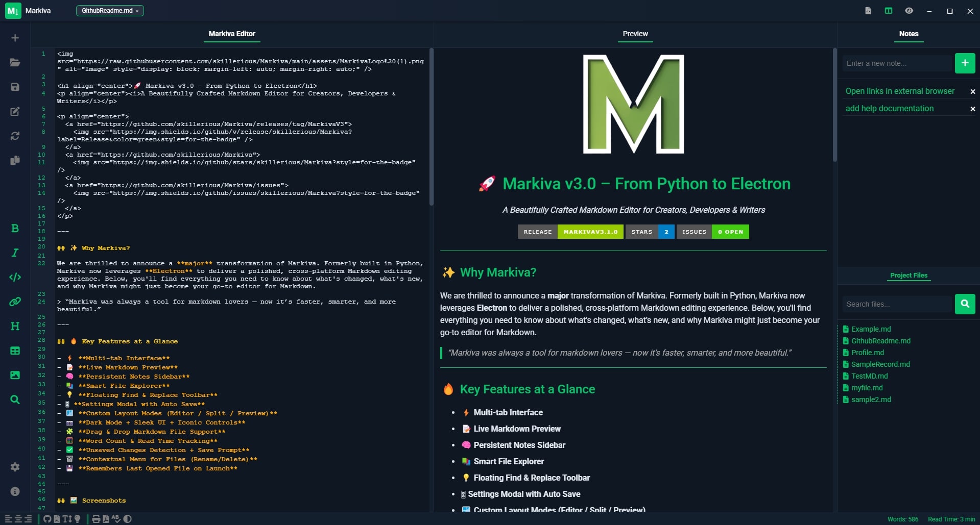980x525 pixels.
Task: Open Profile.md from Project Files
Action: click(863, 353)
